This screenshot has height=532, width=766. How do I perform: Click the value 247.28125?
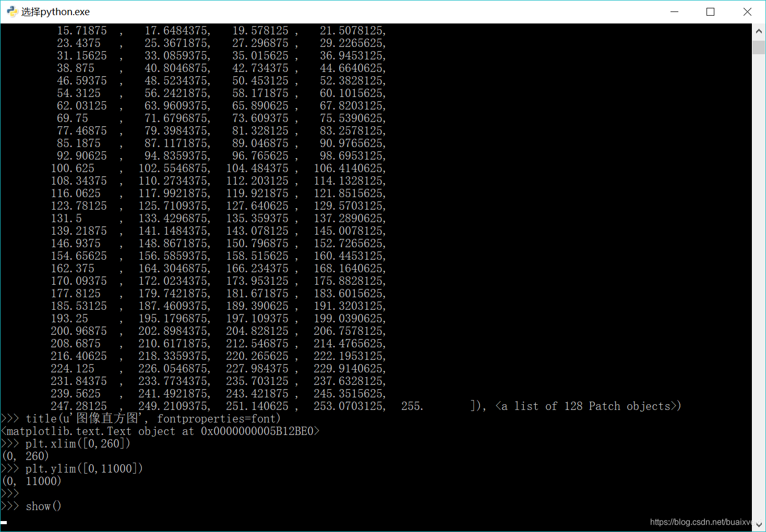click(79, 406)
